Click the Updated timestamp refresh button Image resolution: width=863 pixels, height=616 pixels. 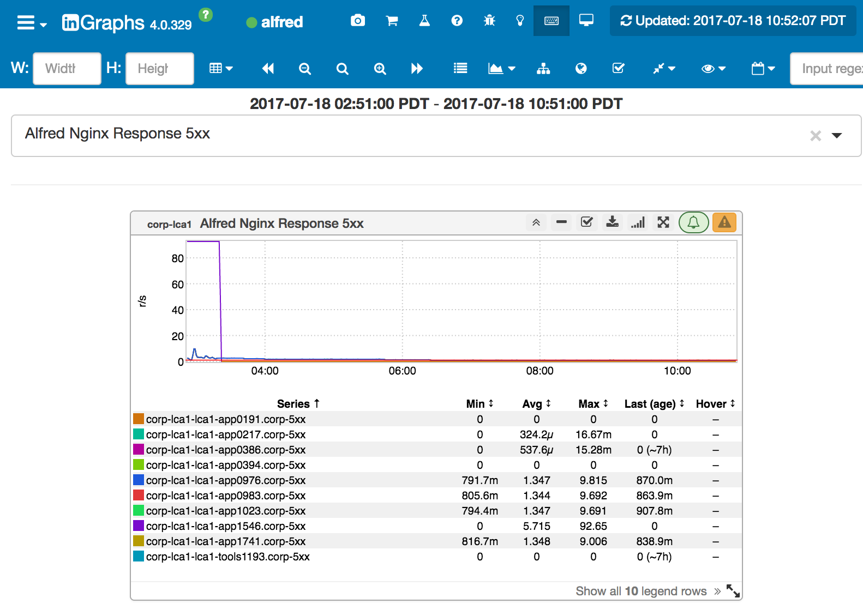[x=733, y=21]
